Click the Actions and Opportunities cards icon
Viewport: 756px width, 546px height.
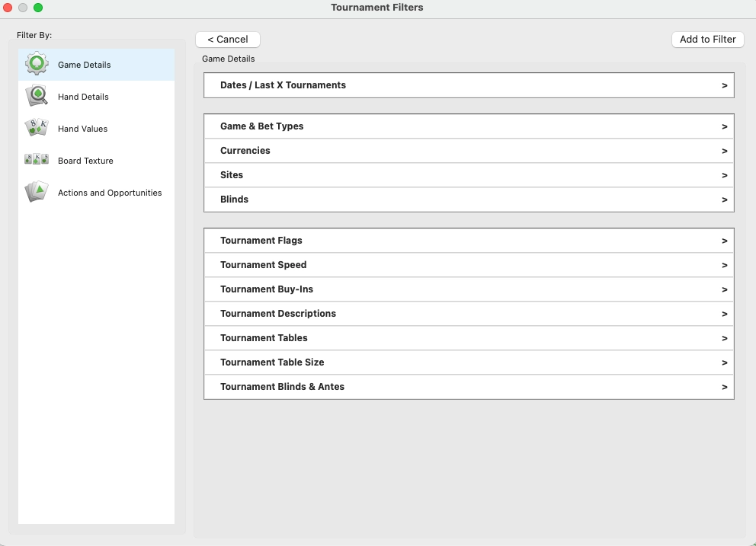(37, 192)
